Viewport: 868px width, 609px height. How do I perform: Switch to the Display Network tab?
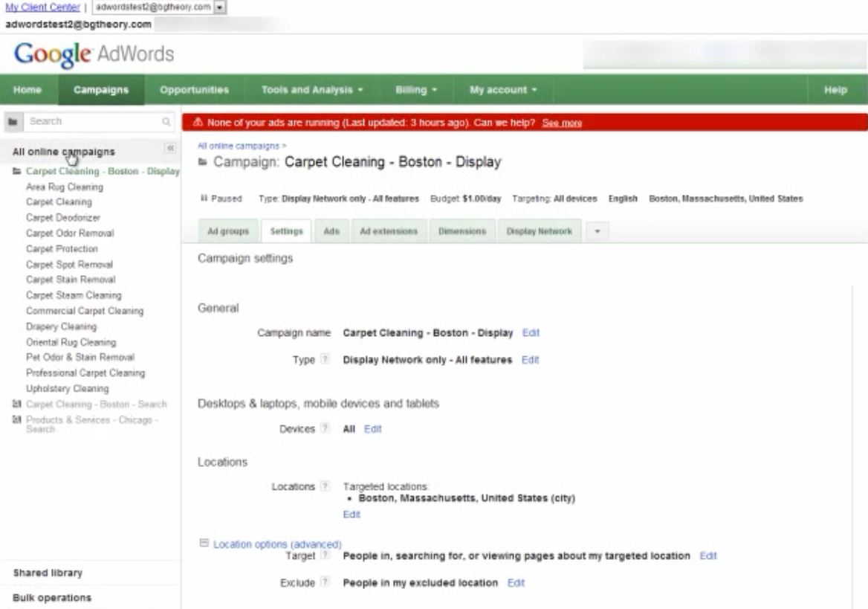540,231
